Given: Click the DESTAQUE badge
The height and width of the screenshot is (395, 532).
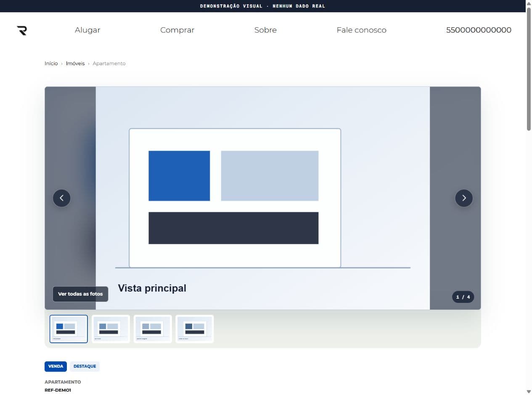Looking at the screenshot, I should [85, 366].
